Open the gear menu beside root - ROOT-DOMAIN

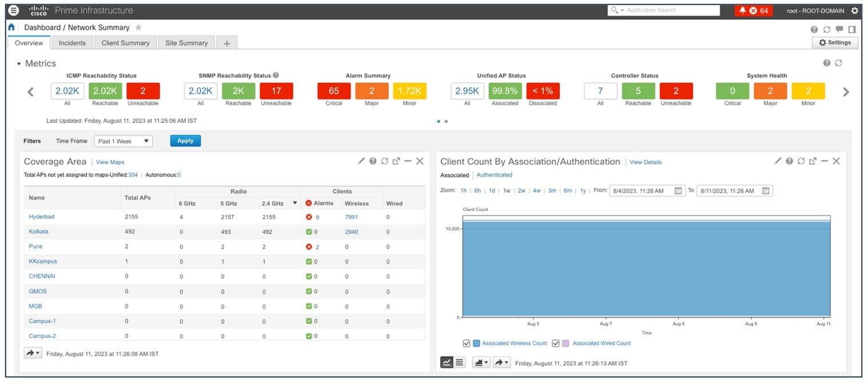[855, 11]
